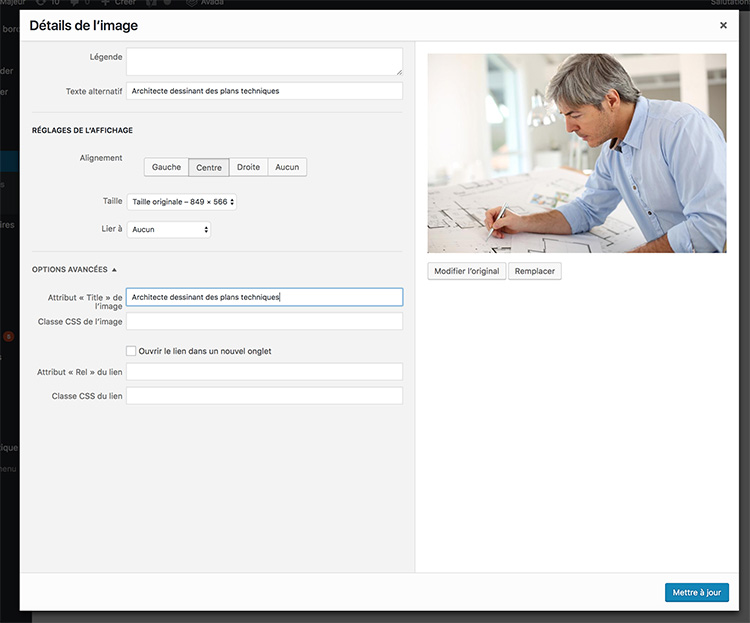Open the Taille size dropdown
Screen dimensions: 750x623
182,202
